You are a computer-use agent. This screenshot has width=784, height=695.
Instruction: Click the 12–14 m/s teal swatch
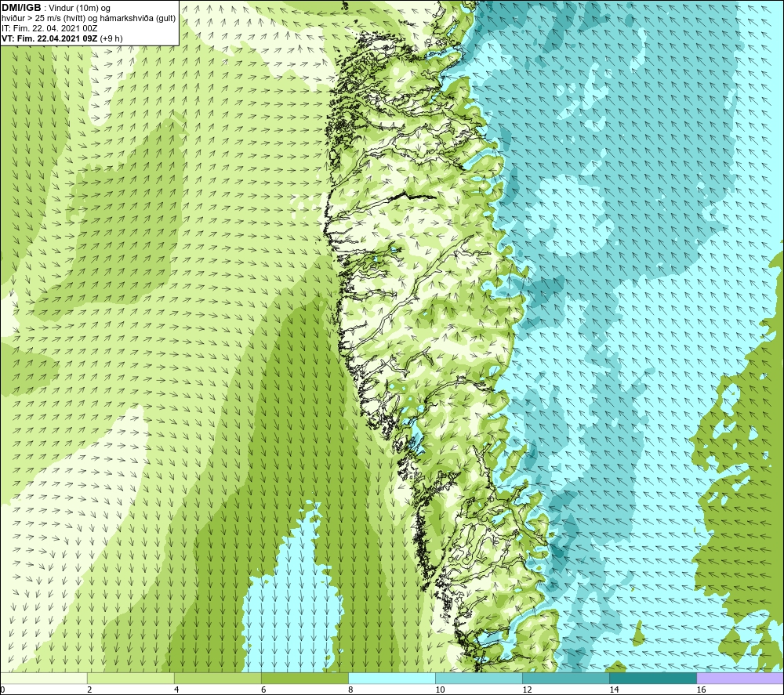[x=566, y=679]
